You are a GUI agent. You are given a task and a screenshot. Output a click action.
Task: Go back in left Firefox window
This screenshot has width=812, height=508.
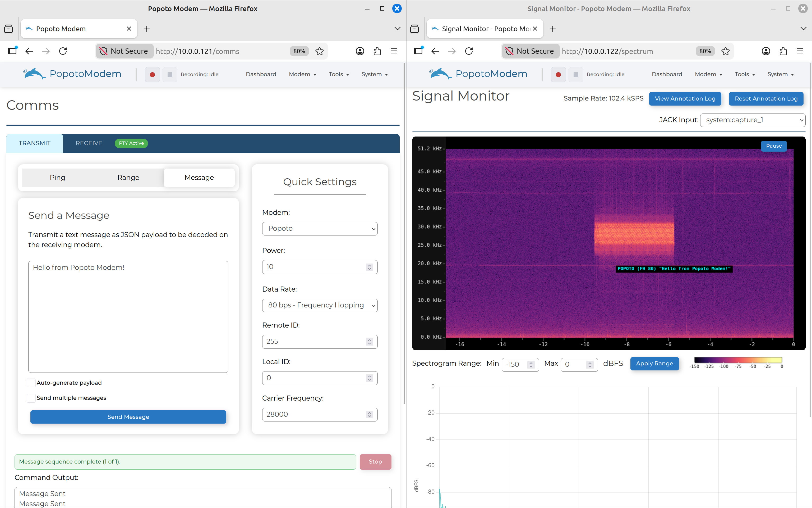pyautogui.click(x=29, y=51)
